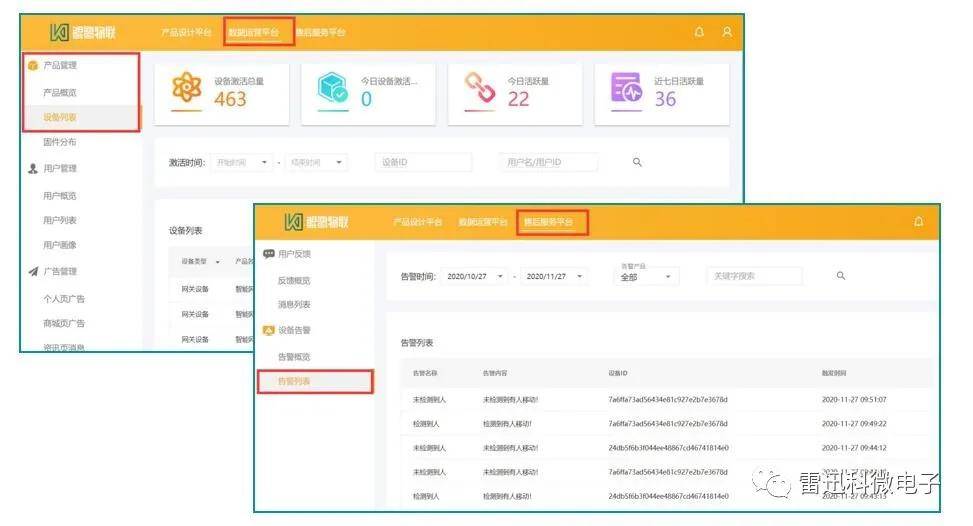Focus the 关键字搜索 search box
973x526 pixels.
(755, 276)
